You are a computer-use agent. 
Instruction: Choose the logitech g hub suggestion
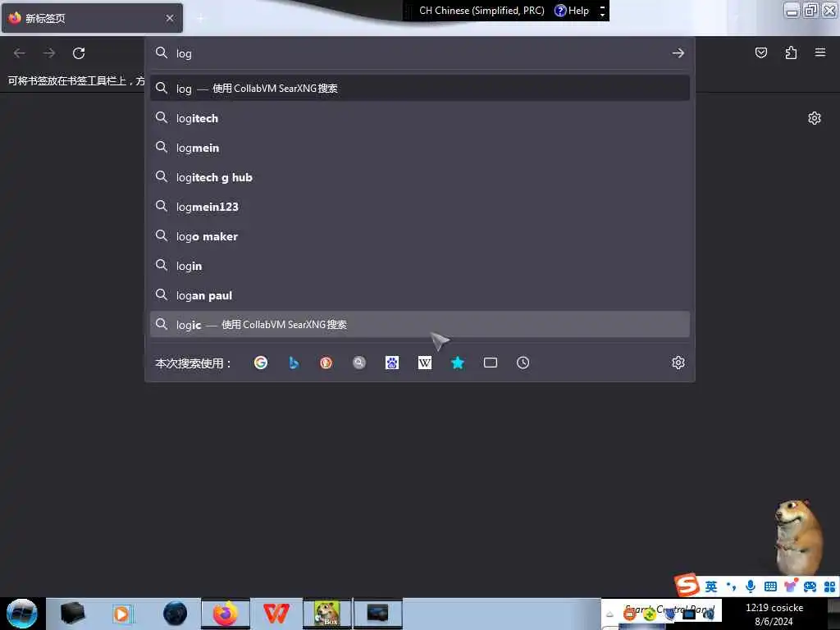pos(419,177)
